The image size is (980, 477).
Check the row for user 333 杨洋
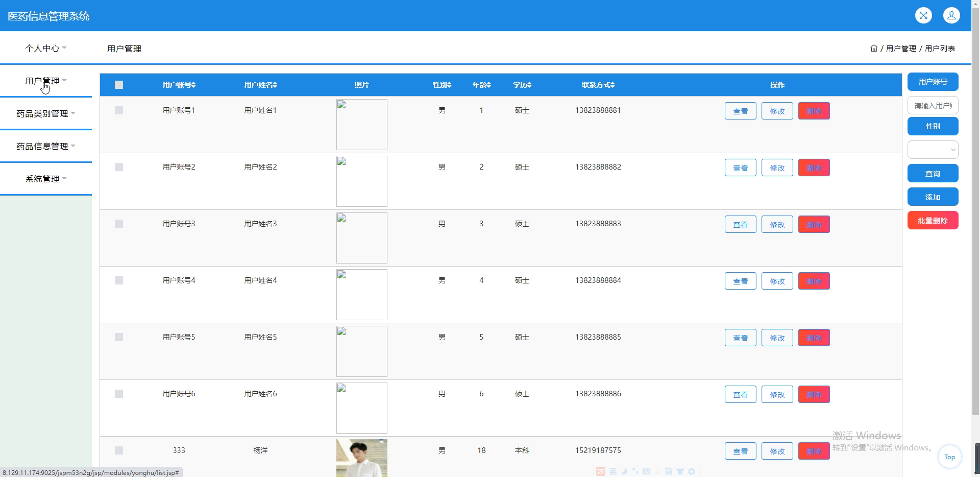click(119, 450)
